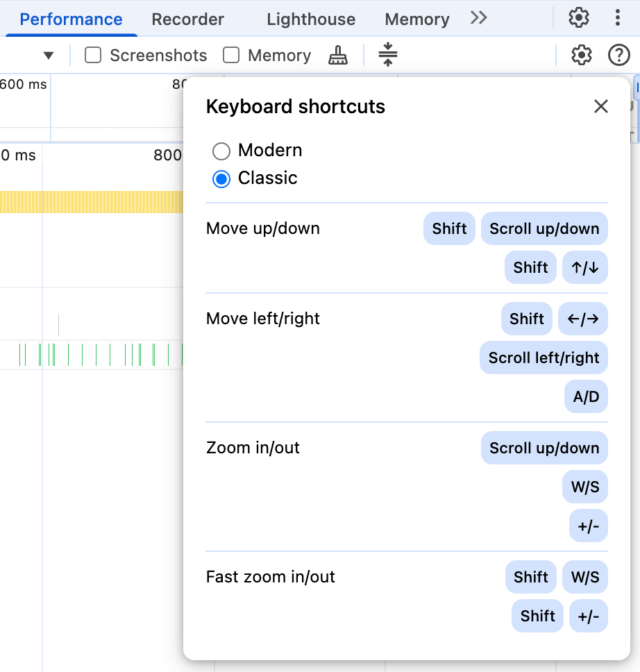This screenshot has width=640, height=672.
Task: Click the collapse/expand recording view icon
Action: click(x=388, y=55)
